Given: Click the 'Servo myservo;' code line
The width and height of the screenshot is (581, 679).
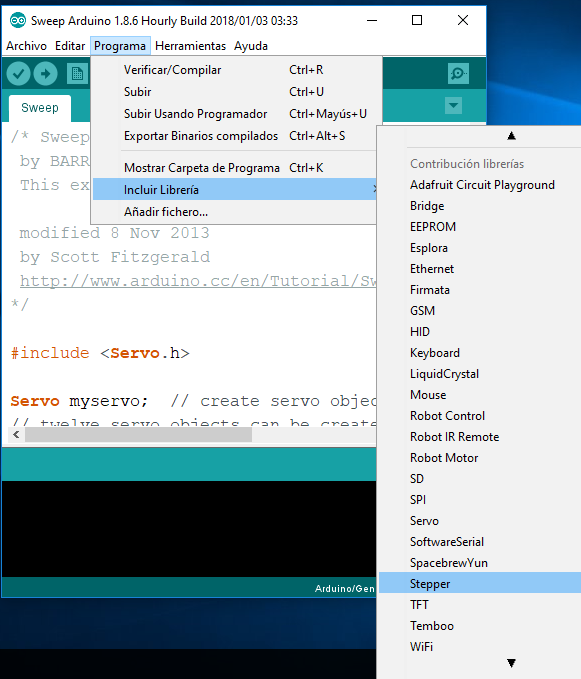Looking at the screenshot, I should [79, 401].
